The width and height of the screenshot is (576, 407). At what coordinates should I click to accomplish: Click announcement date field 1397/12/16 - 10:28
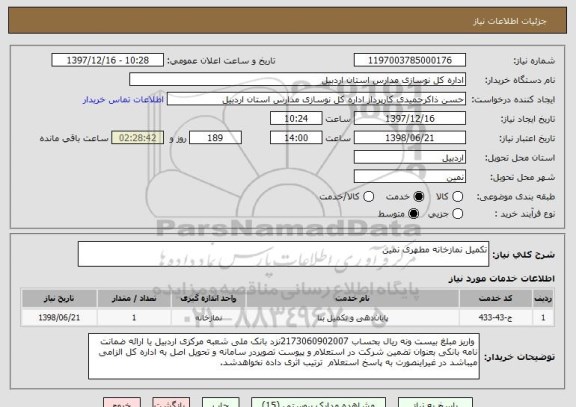pyautogui.click(x=108, y=60)
